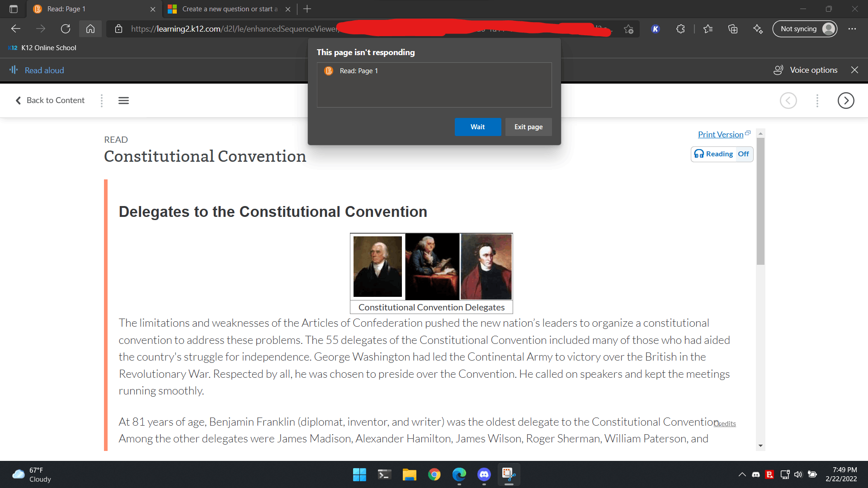Close the Read aloud toolbar
The width and height of the screenshot is (868, 488).
(x=854, y=70)
